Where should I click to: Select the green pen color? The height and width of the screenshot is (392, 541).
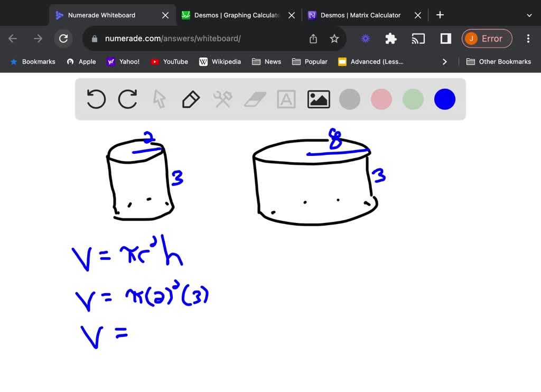[413, 99]
